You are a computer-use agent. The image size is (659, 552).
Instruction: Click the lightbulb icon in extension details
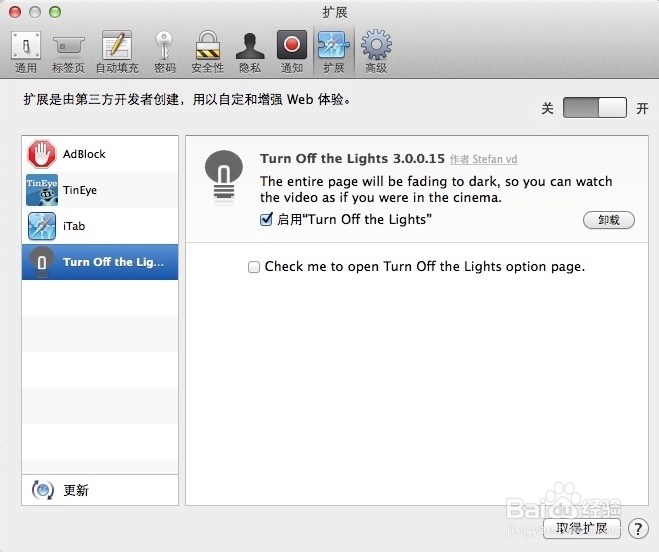224,175
